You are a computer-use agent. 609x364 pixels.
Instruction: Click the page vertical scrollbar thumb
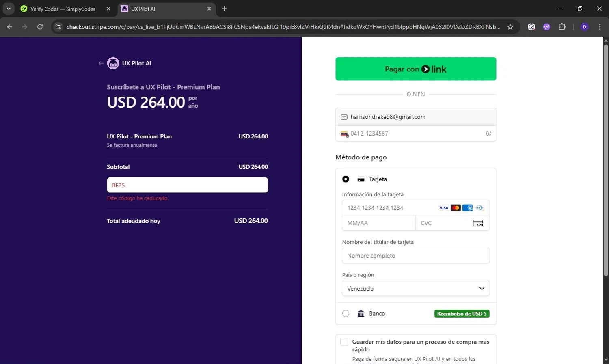pyautogui.click(x=606, y=160)
